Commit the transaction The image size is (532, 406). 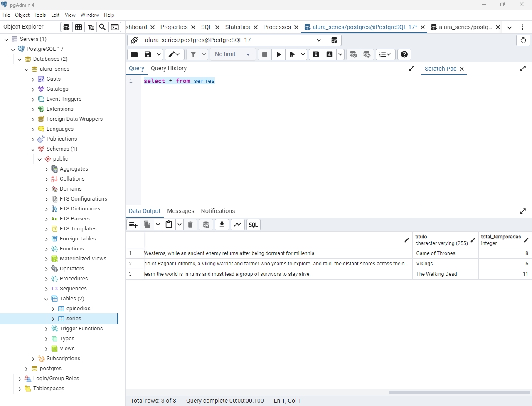click(353, 54)
